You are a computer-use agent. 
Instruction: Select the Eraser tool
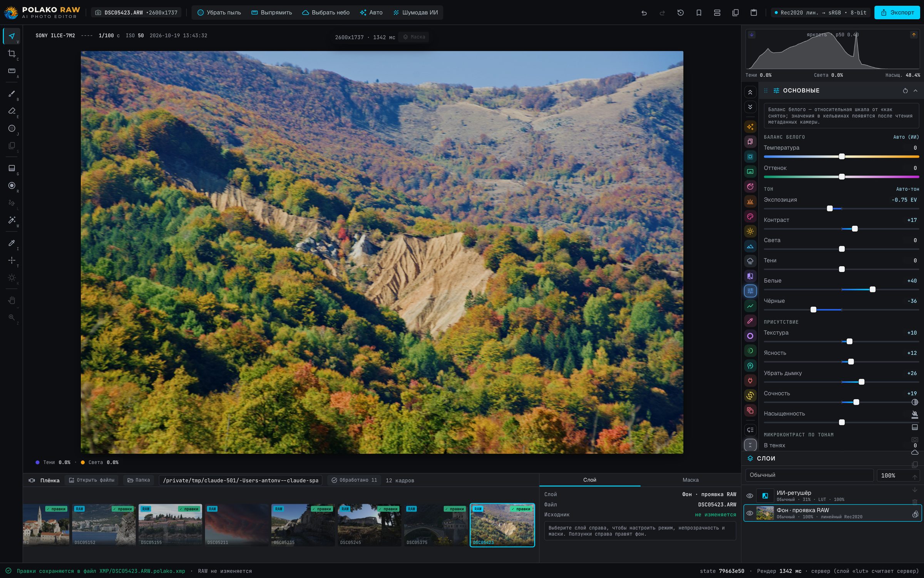coord(12,111)
